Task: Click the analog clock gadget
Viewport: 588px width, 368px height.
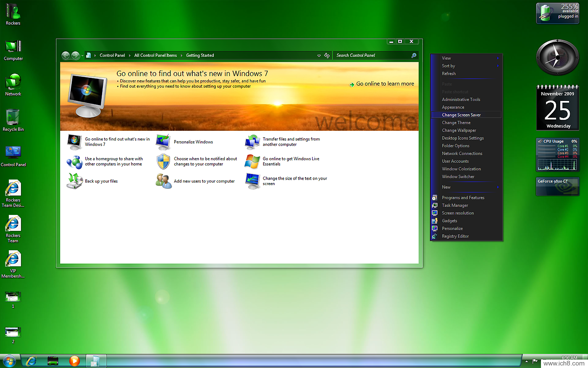Action: tap(558, 58)
